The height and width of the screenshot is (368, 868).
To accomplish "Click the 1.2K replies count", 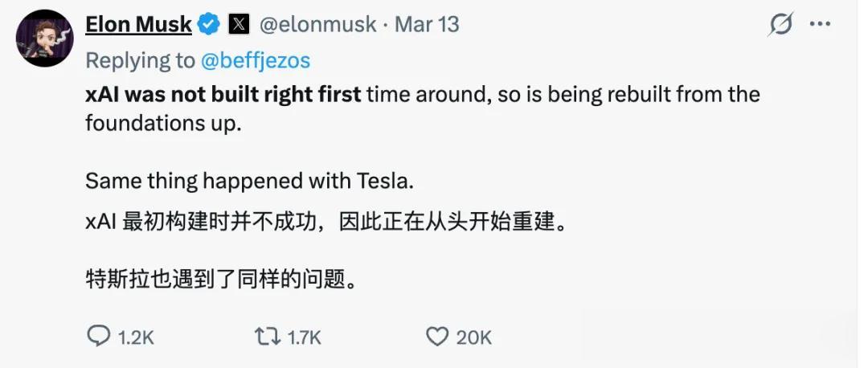I will [x=136, y=338].
